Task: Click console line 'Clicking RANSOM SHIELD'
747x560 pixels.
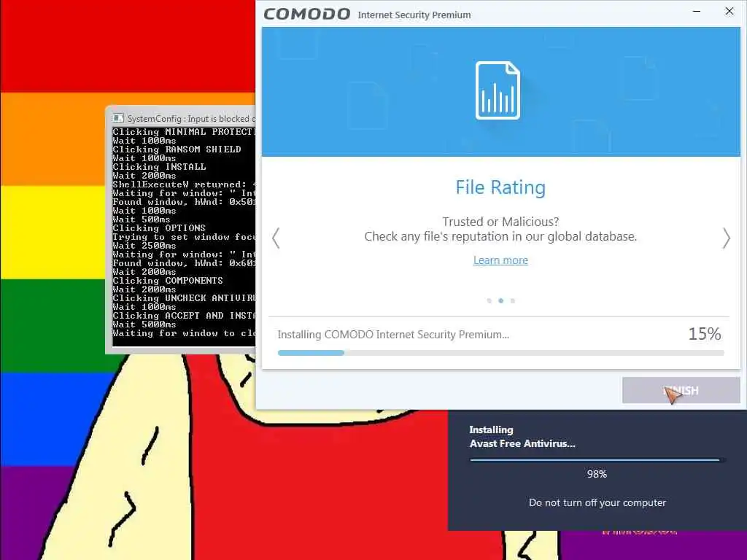Action: point(177,149)
